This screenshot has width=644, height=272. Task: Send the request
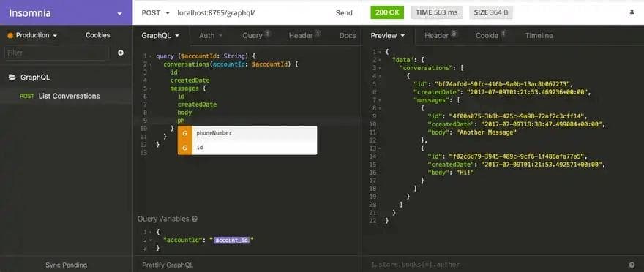344,12
